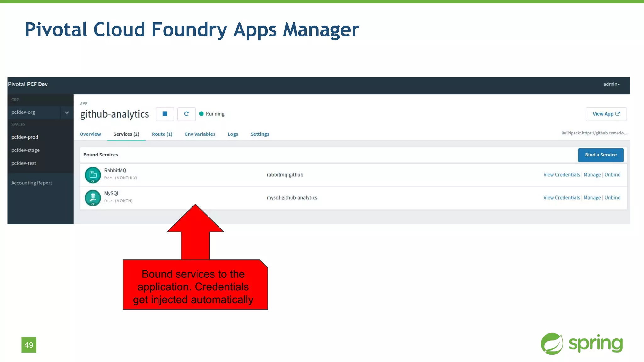
Task: Click the Bound Services heading
Action: (101, 155)
